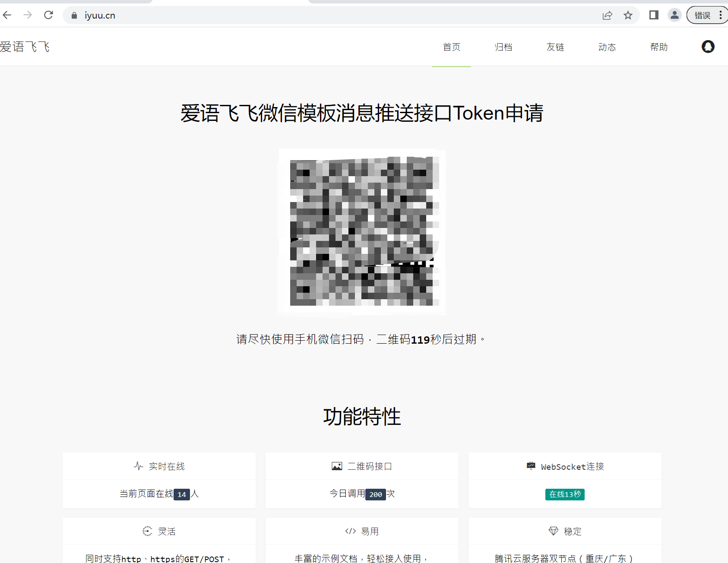Click the QR expiry countdown text

pos(361,339)
